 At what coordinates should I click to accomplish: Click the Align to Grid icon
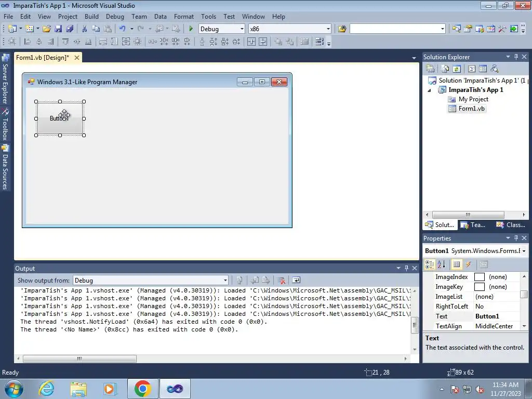coord(12,42)
